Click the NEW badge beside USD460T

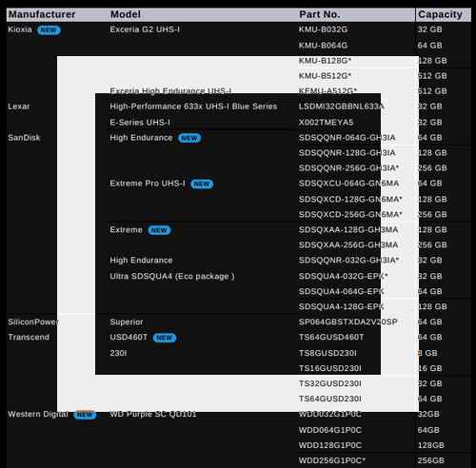coord(165,338)
